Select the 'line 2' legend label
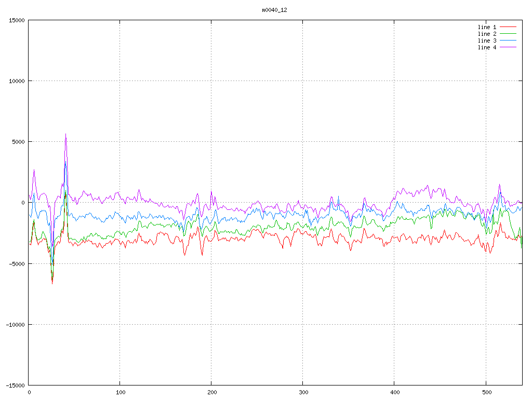 [487, 34]
